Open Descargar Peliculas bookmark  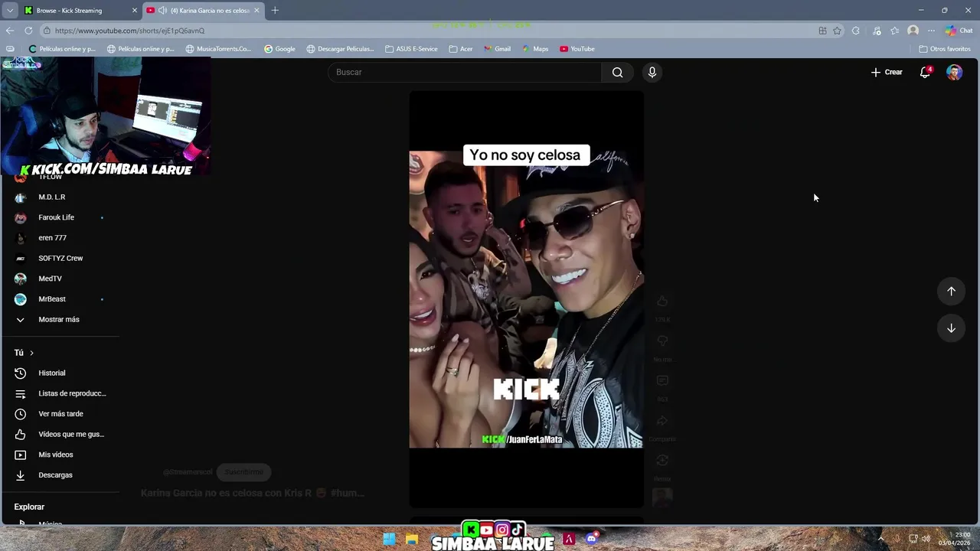coord(341,49)
